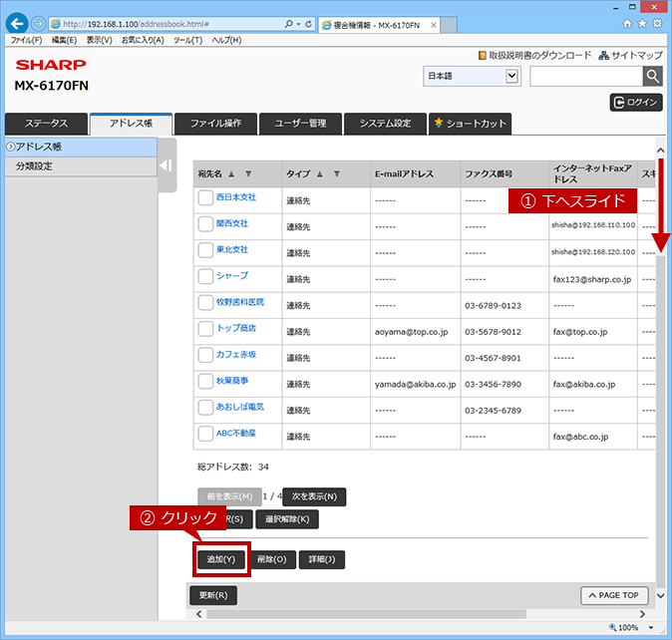The width and height of the screenshot is (672, 640).
Task: Open browser home page icon
Action: (627, 24)
